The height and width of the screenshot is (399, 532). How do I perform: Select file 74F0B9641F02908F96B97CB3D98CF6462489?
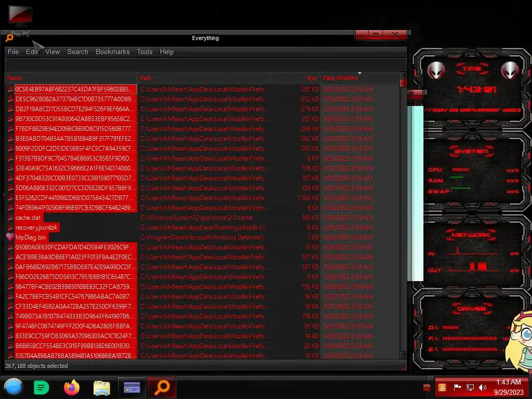[75, 208]
